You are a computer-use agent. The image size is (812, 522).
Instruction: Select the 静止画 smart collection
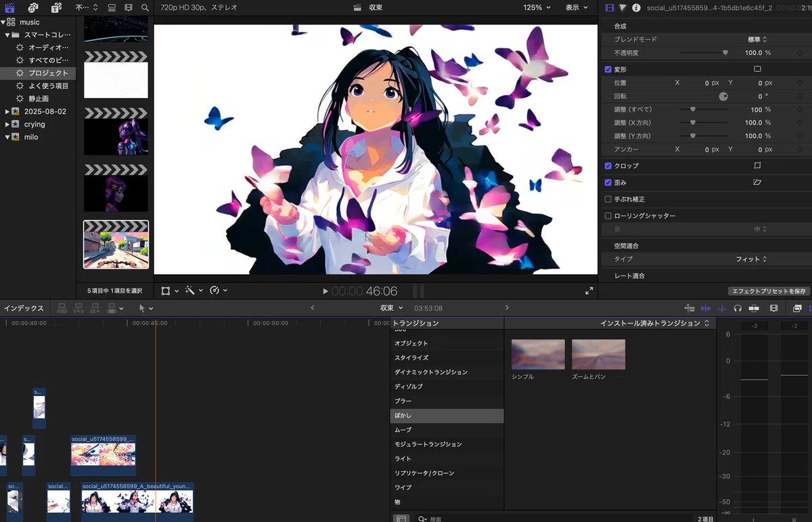click(38, 99)
